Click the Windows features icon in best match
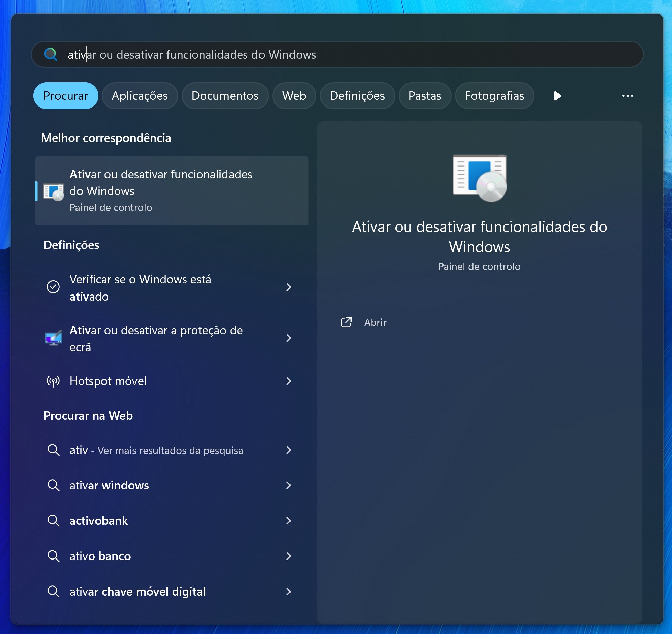 (x=53, y=191)
